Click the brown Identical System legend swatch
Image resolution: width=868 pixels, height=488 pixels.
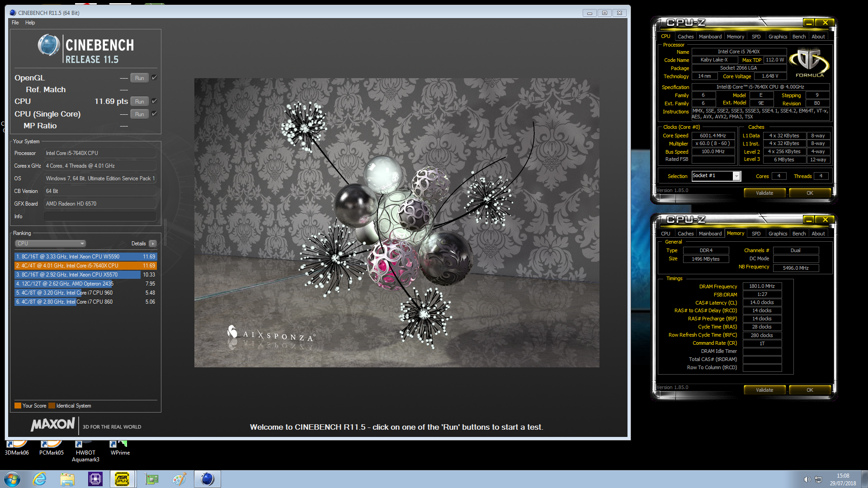(52, 406)
